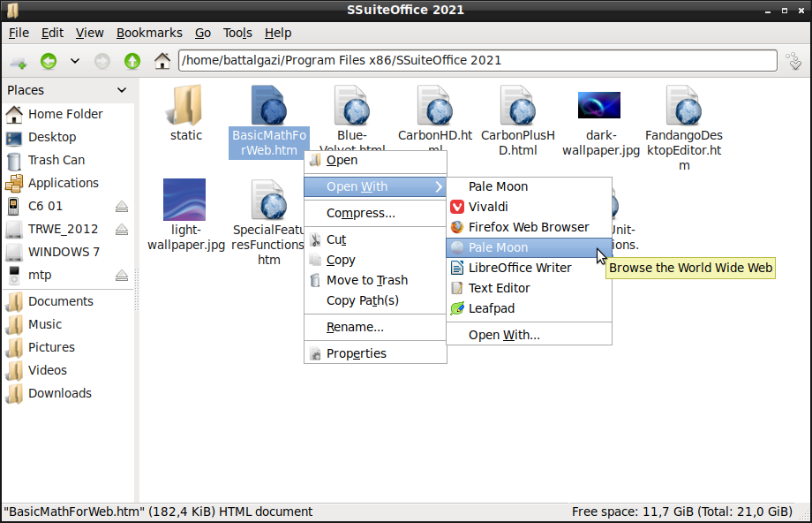The image size is (812, 523).
Task: Expand the Places panel dropdown
Action: 122,90
